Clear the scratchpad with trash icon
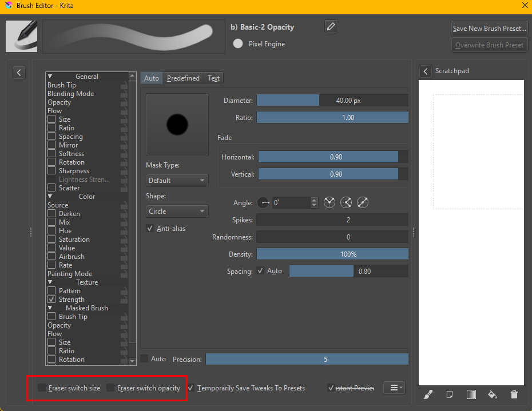This screenshot has width=532, height=411. click(514, 394)
